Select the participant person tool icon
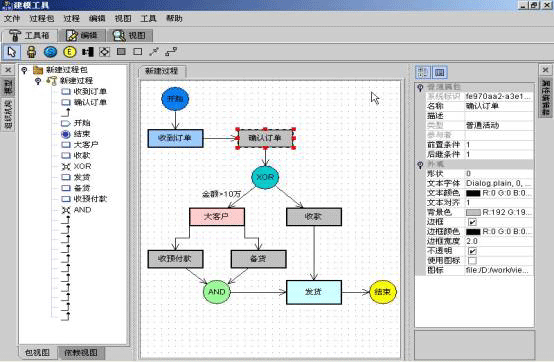 coord(31,52)
